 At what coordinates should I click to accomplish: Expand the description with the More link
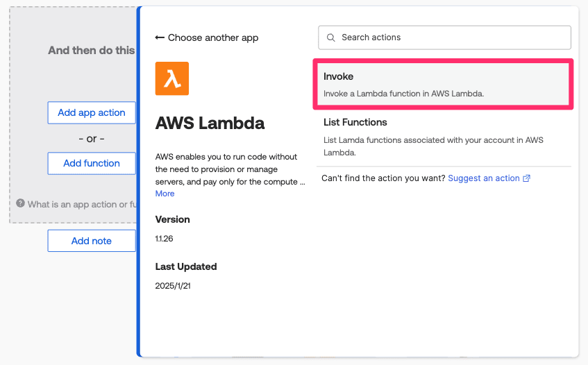pyautogui.click(x=165, y=194)
